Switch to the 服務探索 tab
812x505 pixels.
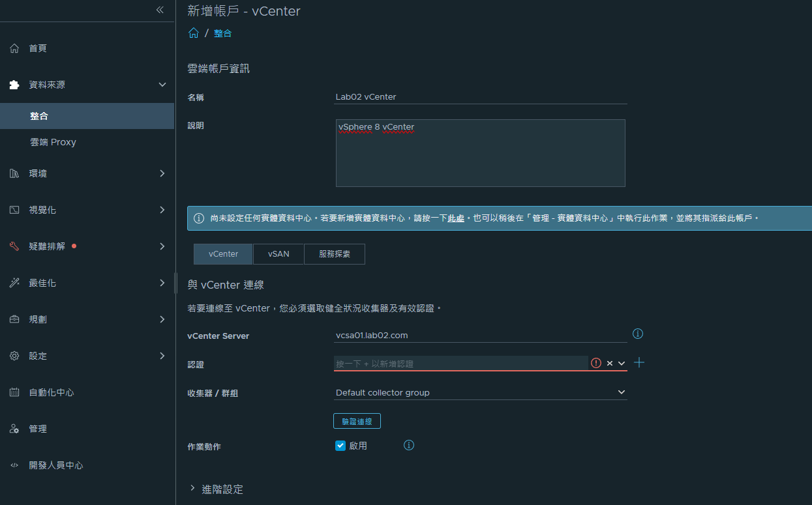(335, 254)
